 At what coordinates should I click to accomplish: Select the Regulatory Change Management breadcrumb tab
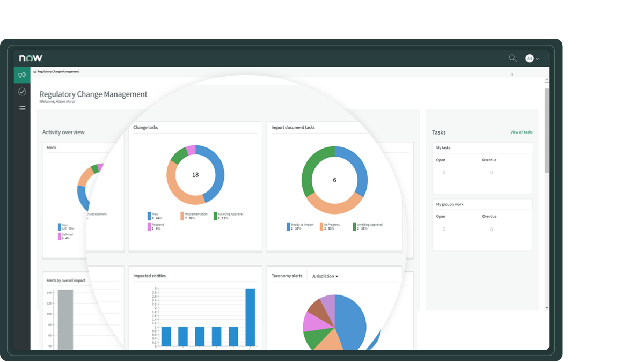click(56, 71)
